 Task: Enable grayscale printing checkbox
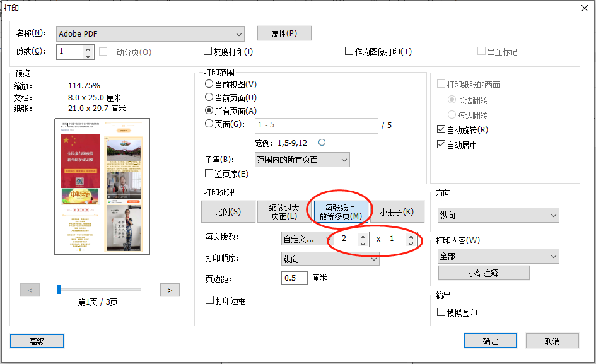tap(208, 52)
